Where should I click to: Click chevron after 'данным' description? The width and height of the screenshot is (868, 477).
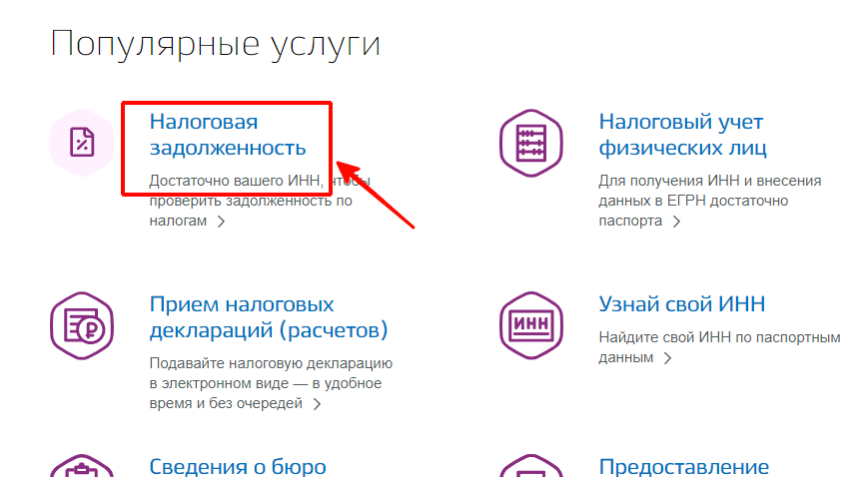[667, 358]
